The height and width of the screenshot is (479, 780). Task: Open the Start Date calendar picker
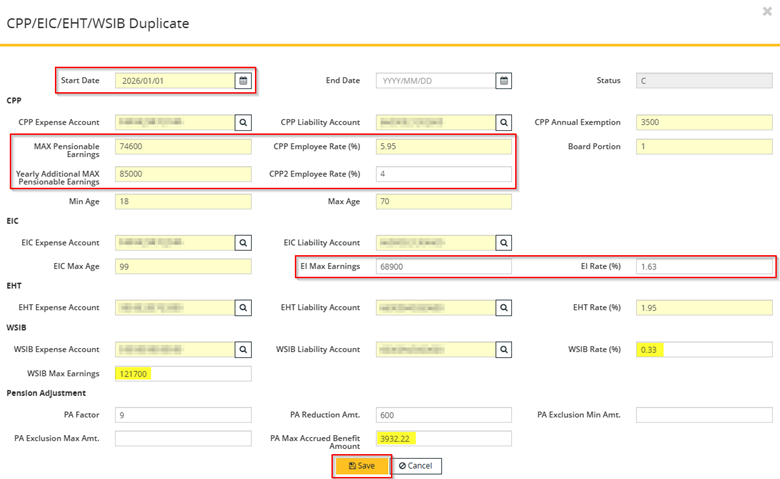tap(243, 81)
